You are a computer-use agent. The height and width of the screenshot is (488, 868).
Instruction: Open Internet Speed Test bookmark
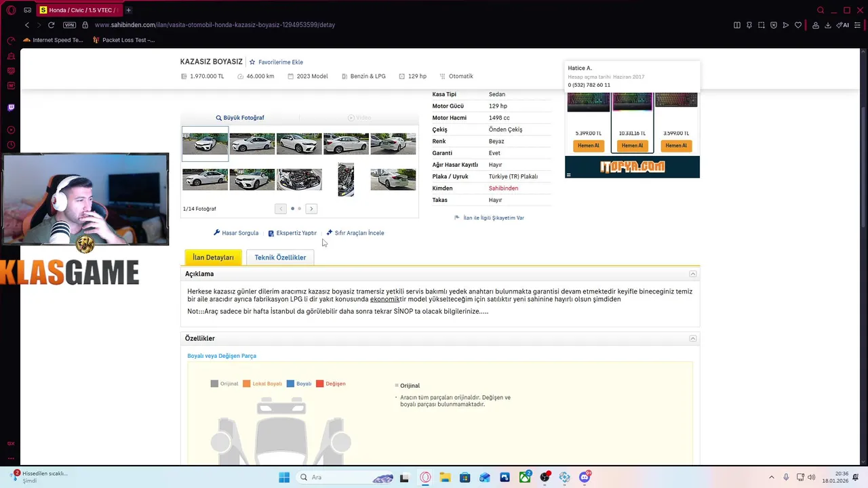[53, 40]
